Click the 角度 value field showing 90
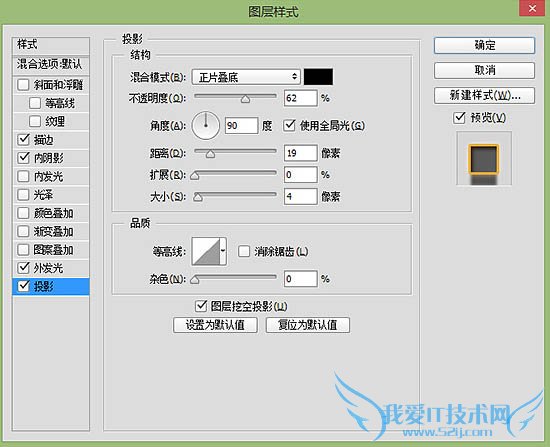This screenshot has width=550, height=447. point(242,125)
